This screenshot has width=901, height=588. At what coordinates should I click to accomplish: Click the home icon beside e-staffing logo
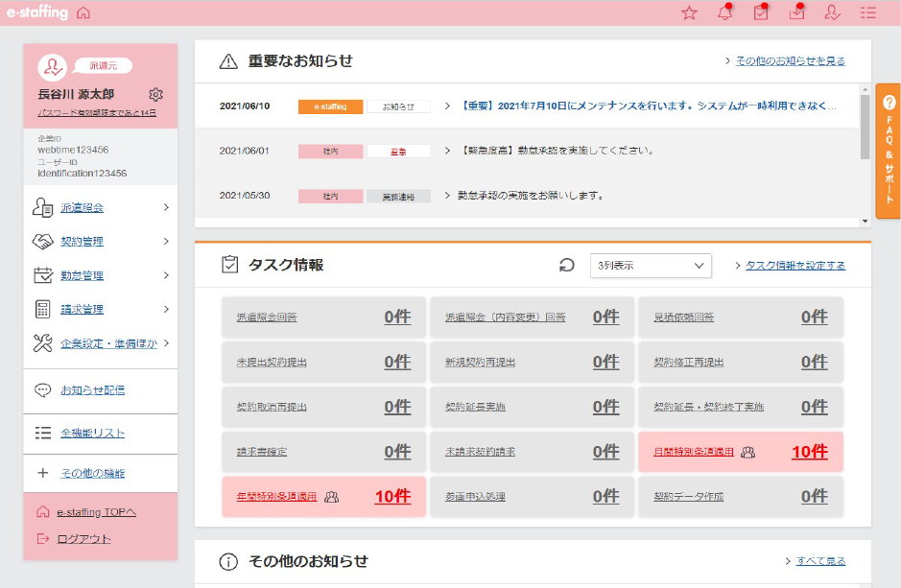click(x=83, y=13)
